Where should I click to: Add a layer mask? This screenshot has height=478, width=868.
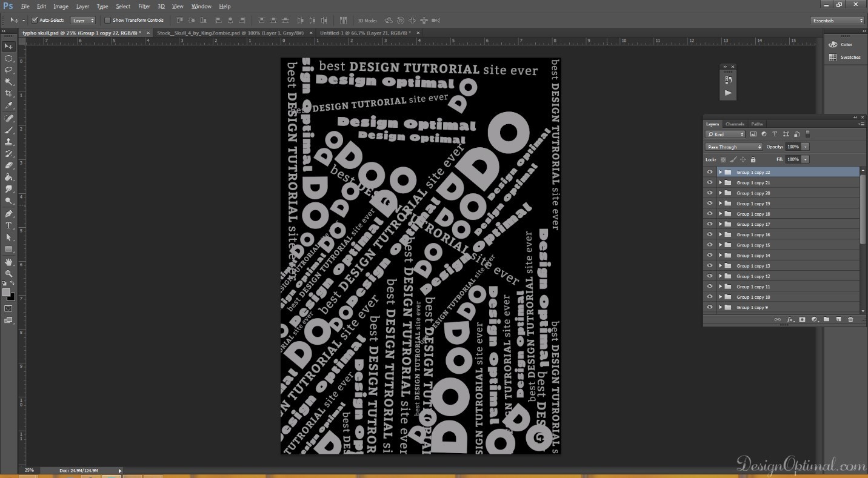click(x=802, y=319)
